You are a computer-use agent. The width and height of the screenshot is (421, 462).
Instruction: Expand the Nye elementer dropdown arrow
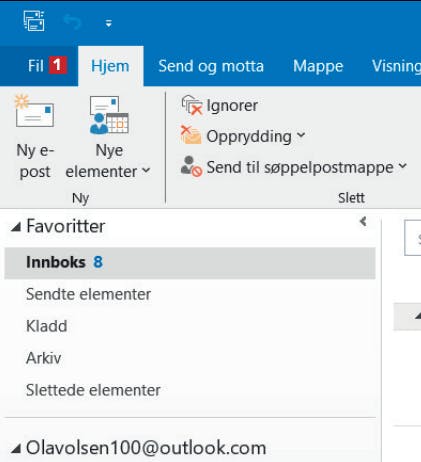146,170
